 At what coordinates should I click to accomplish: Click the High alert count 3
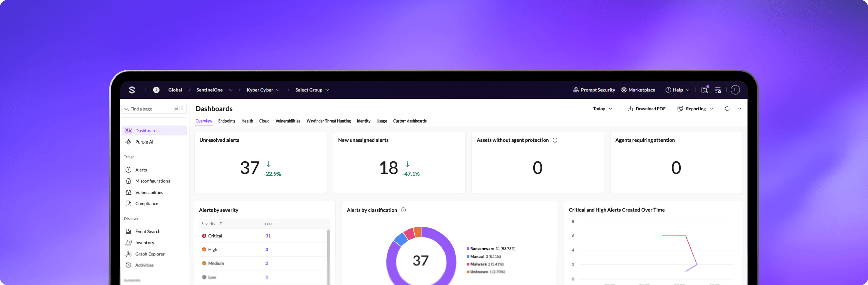pyautogui.click(x=267, y=250)
